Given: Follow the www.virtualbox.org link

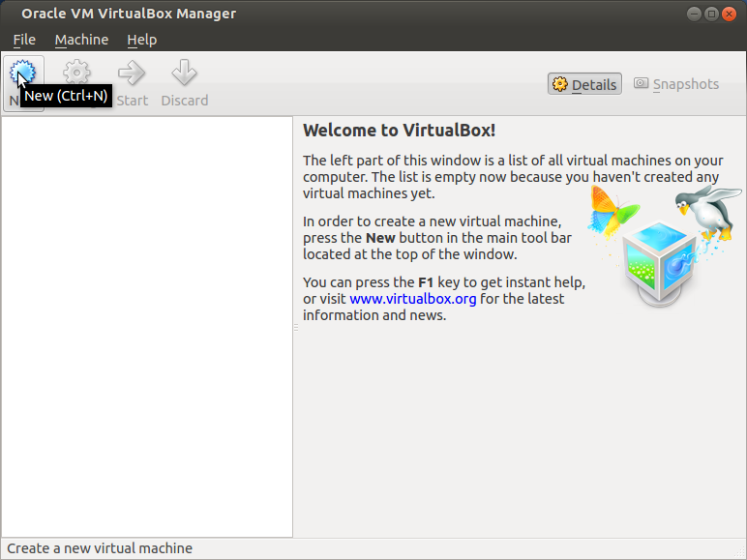Looking at the screenshot, I should coord(413,299).
